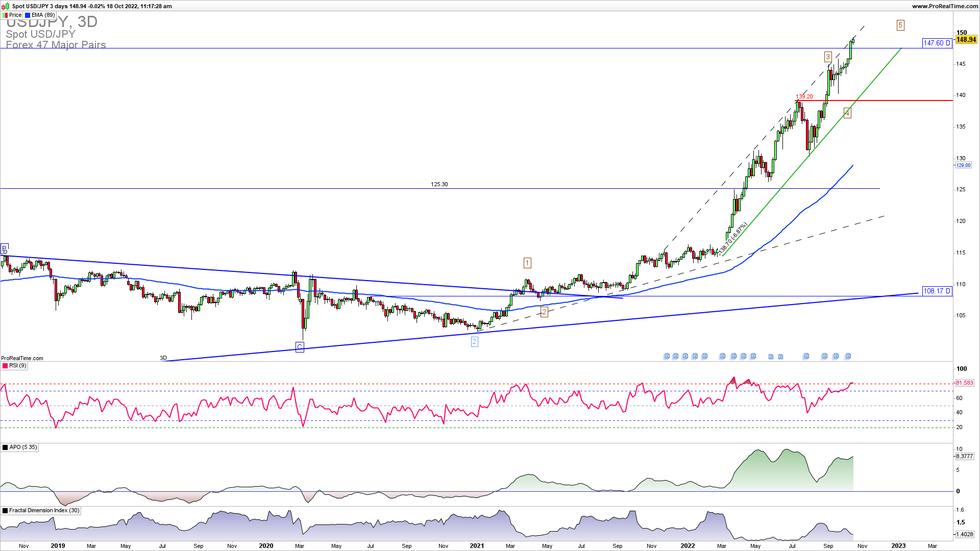Select the blue boxed wave label C
The width and height of the screenshot is (980, 551).
point(300,347)
